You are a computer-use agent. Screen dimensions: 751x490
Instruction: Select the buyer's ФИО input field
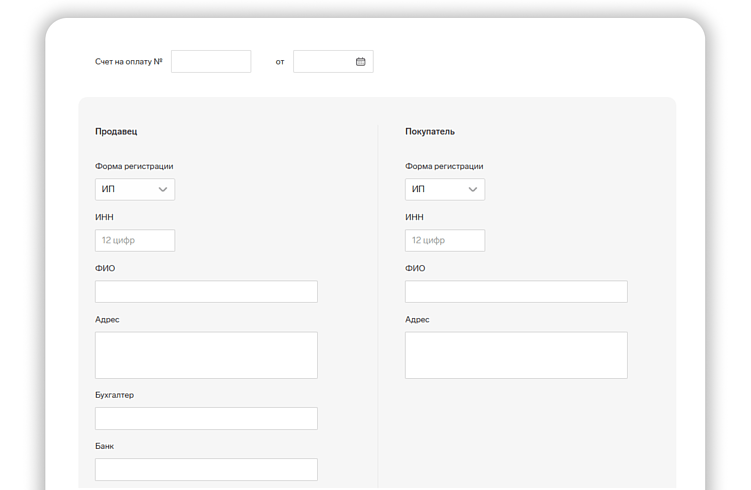pos(516,292)
